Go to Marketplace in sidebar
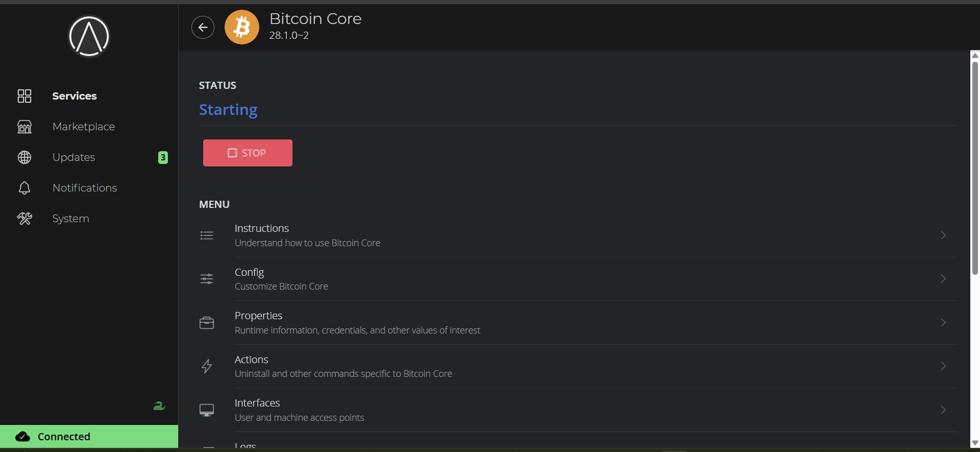The image size is (980, 452). 84,127
